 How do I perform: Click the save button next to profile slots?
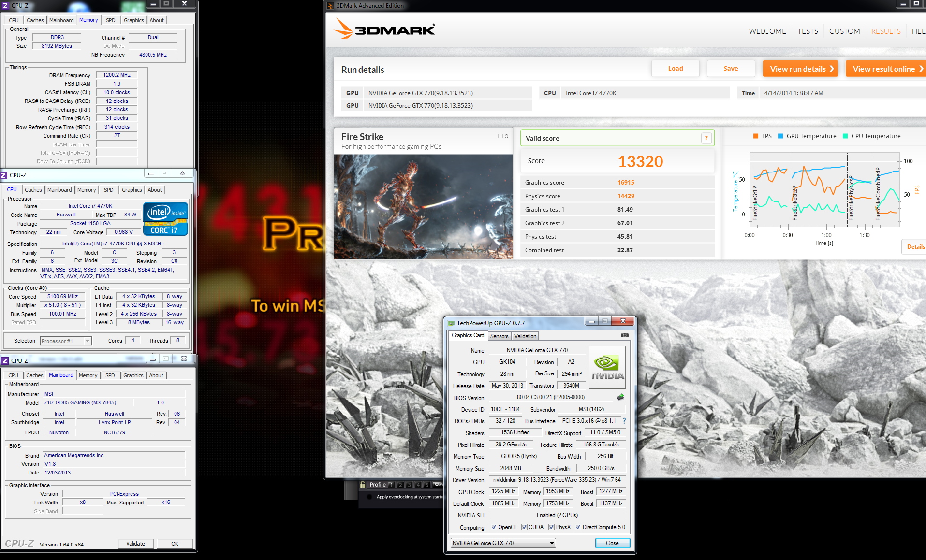[438, 485]
